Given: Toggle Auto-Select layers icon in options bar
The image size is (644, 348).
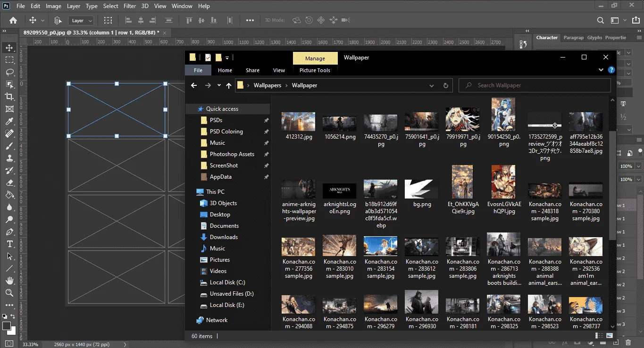Looking at the screenshot, I should tap(58, 20).
